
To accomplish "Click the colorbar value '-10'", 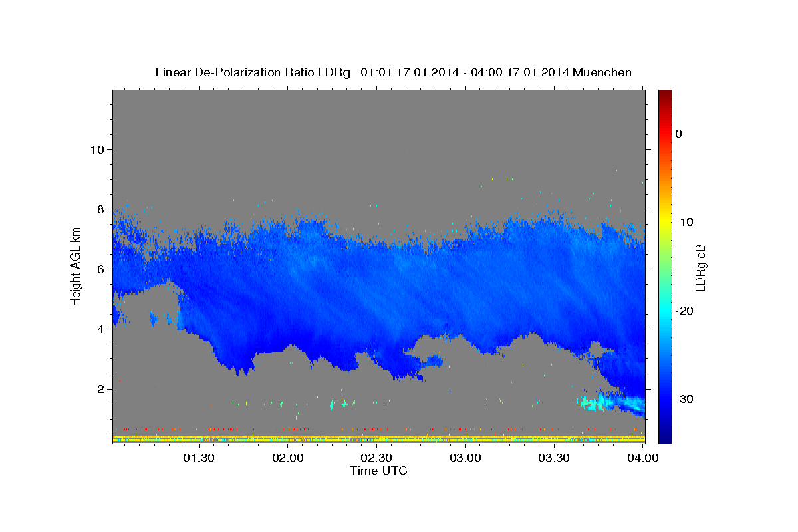I will 684,222.
